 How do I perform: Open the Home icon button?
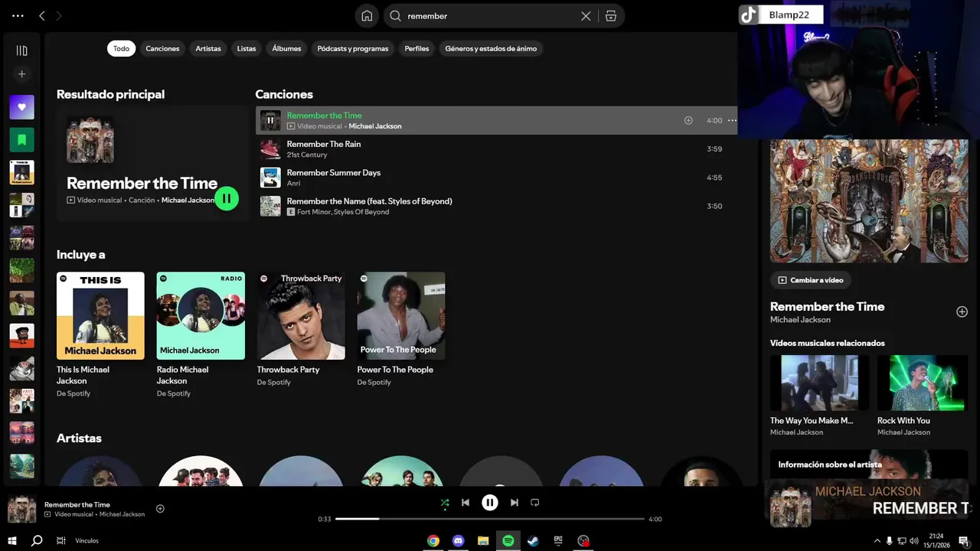367,15
